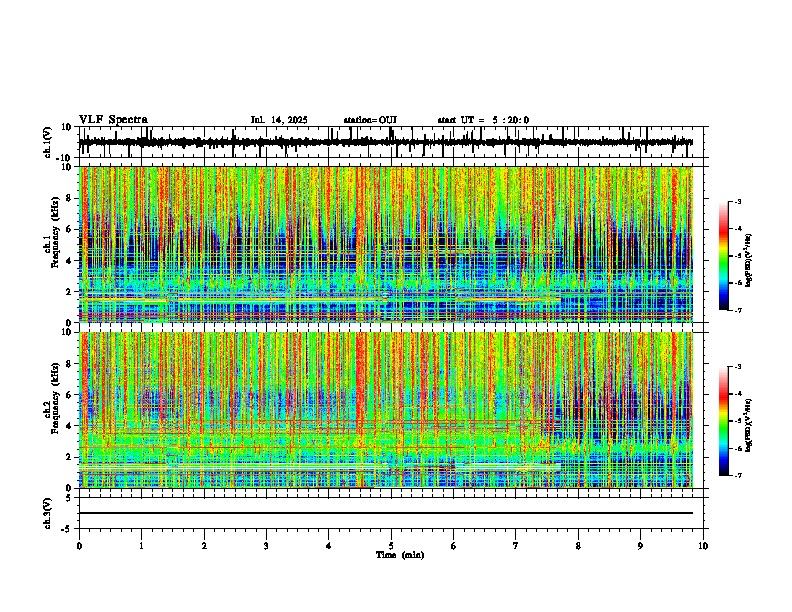Click the '-7' tick on ch.1 colorbar
792x612 pixels.
tap(737, 310)
